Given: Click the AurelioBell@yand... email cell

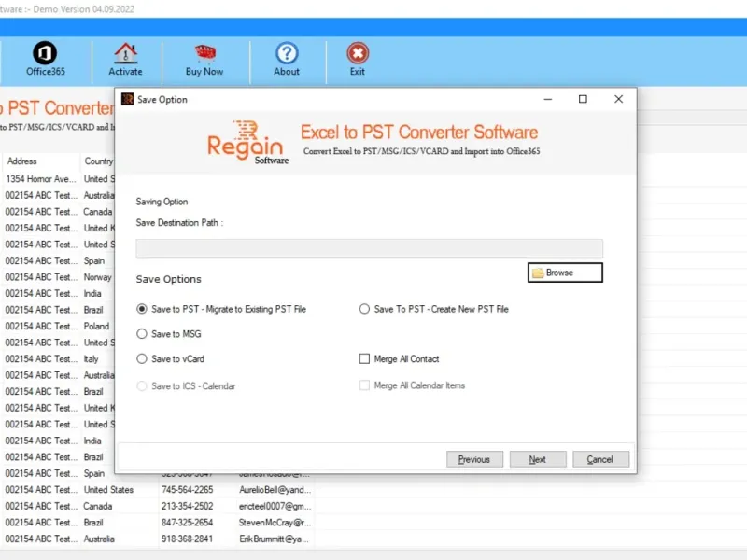Looking at the screenshot, I should tap(275, 489).
